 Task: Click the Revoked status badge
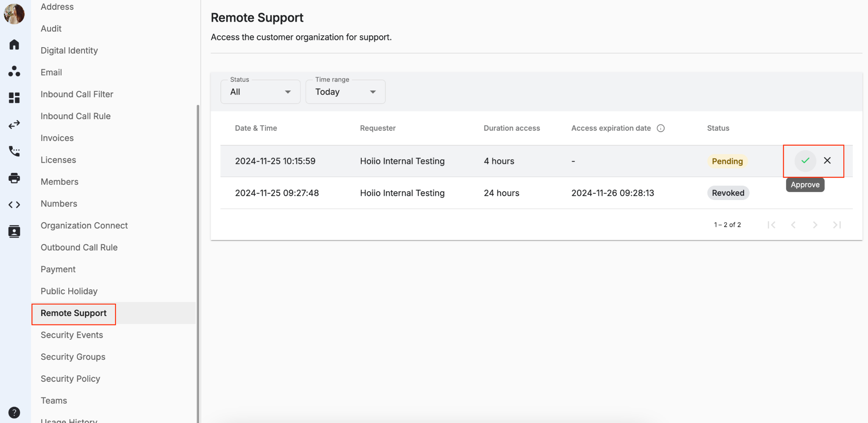coord(728,193)
